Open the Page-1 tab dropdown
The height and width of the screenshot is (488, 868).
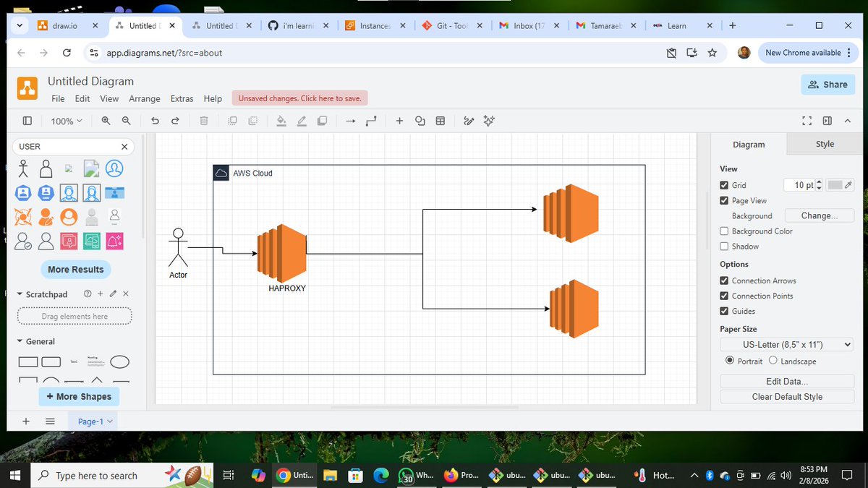tap(110, 421)
